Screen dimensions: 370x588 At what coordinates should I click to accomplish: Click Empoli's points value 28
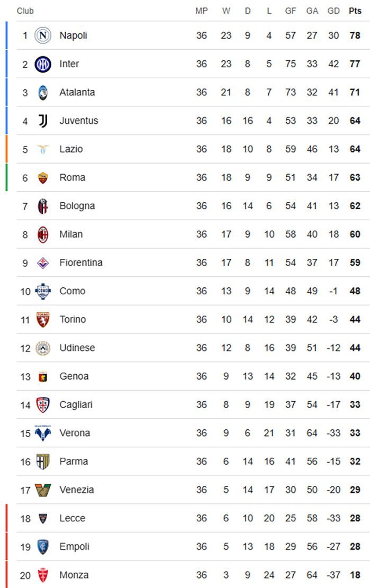[355, 547]
